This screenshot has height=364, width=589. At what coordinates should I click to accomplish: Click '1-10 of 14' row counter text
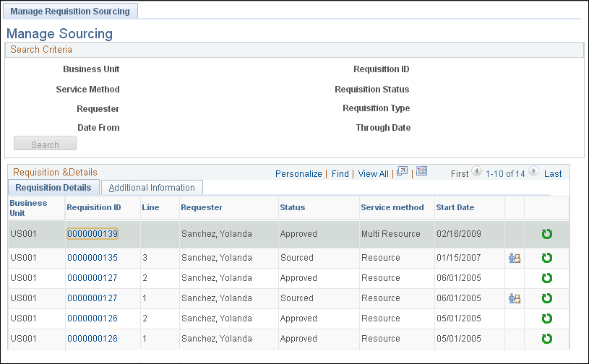click(x=505, y=174)
